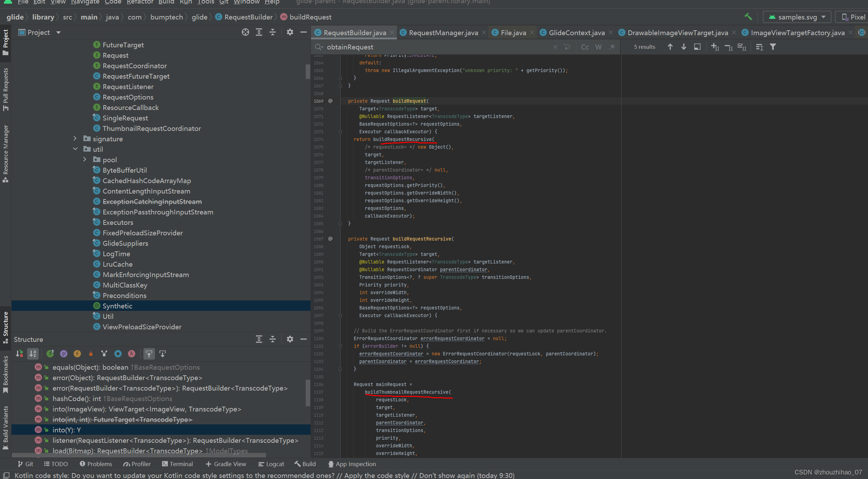Open Problems tool window

coord(96,464)
